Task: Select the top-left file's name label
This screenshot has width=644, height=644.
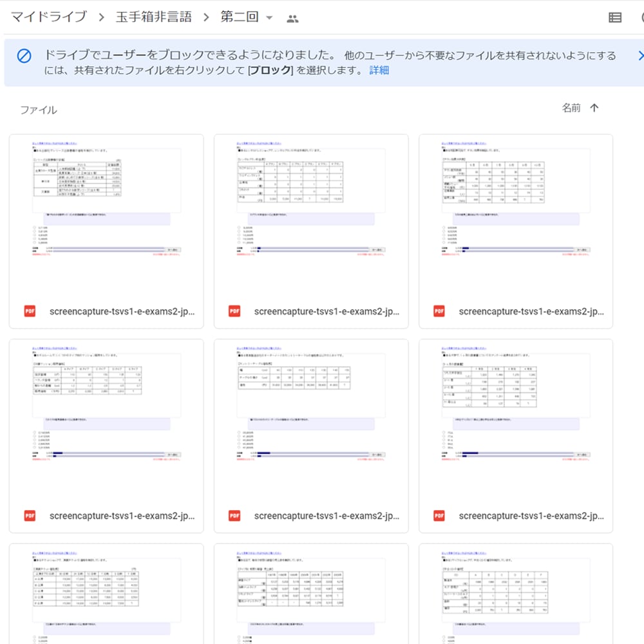Action: tap(122, 312)
